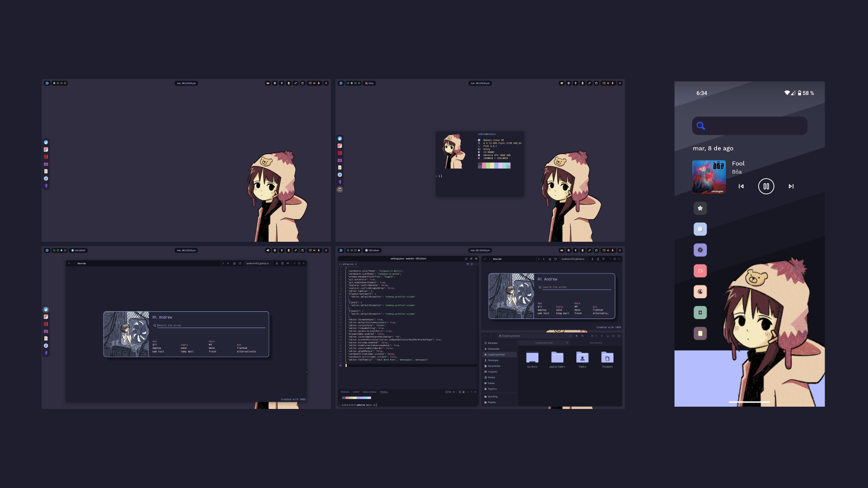Click 'Created with YAGS' link above file manager
868x488 pixels.
[x=609, y=327]
